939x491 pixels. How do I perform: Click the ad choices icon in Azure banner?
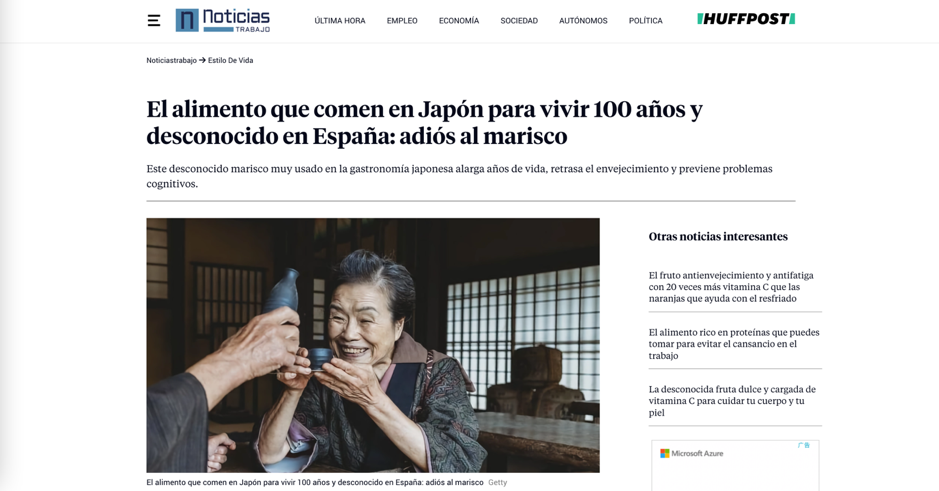(x=804, y=445)
